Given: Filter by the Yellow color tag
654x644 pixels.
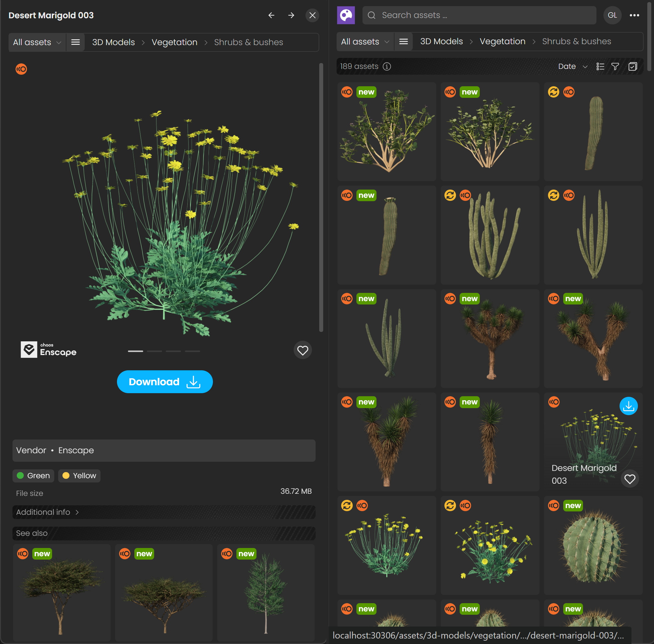Looking at the screenshot, I should [x=79, y=475].
